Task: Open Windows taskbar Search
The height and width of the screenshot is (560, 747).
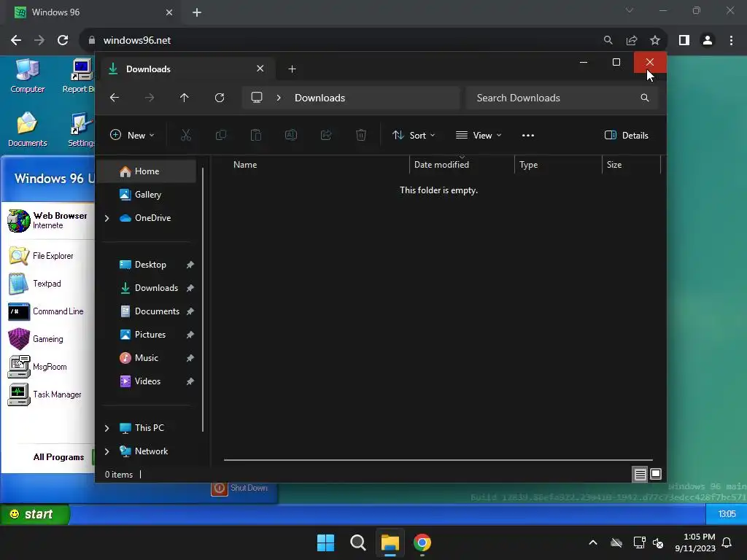Action: point(357,542)
